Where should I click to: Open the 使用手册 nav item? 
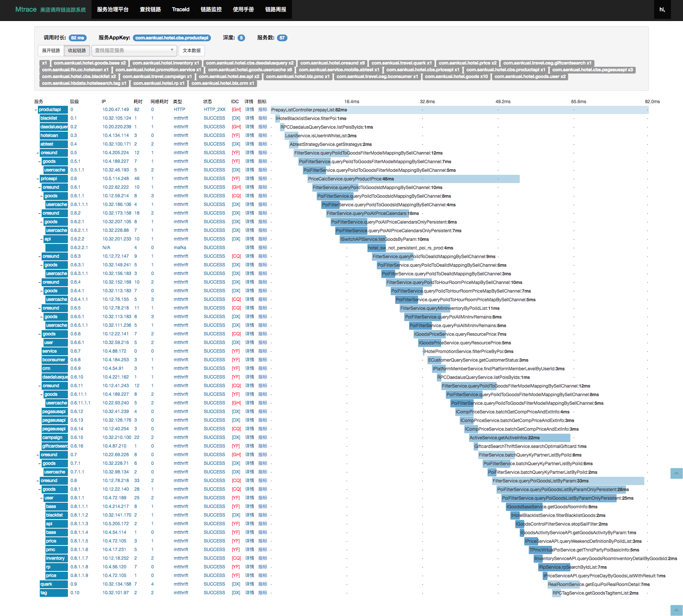[243, 9]
